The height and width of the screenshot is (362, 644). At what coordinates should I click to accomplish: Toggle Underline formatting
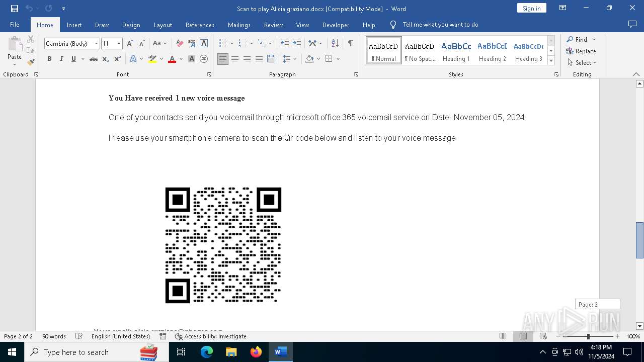73,59
